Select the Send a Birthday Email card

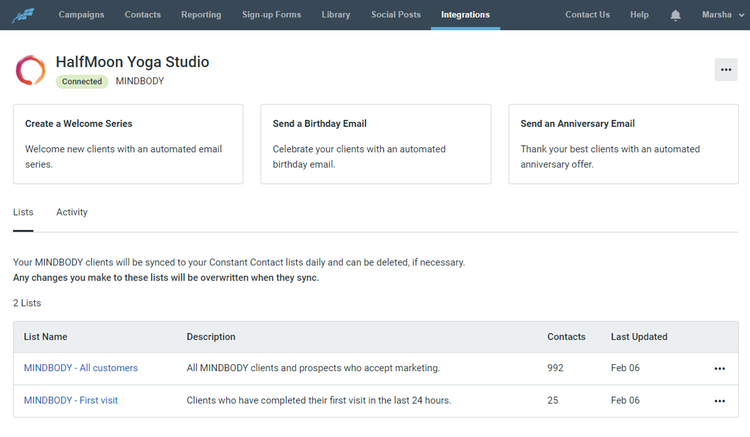375,143
